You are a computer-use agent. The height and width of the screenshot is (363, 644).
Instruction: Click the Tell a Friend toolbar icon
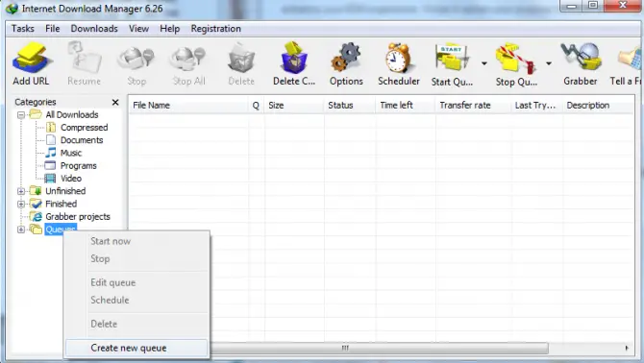[631, 59]
